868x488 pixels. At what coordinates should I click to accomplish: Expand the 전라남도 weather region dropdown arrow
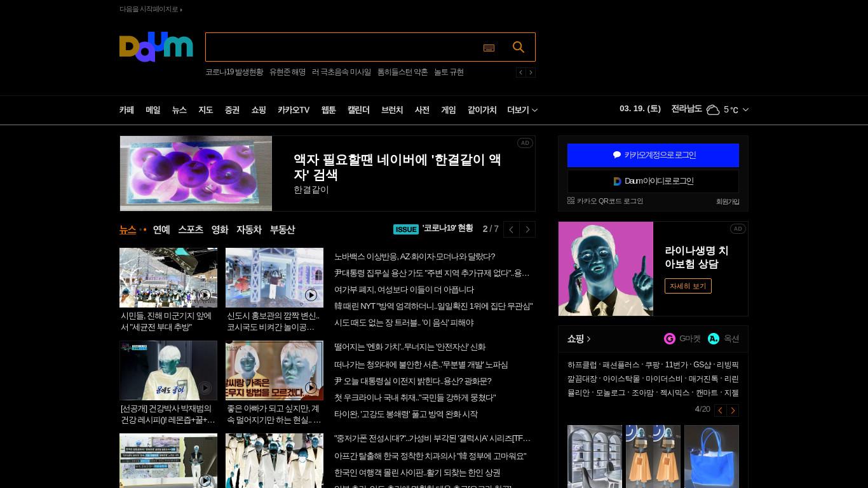pyautogui.click(x=745, y=110)
